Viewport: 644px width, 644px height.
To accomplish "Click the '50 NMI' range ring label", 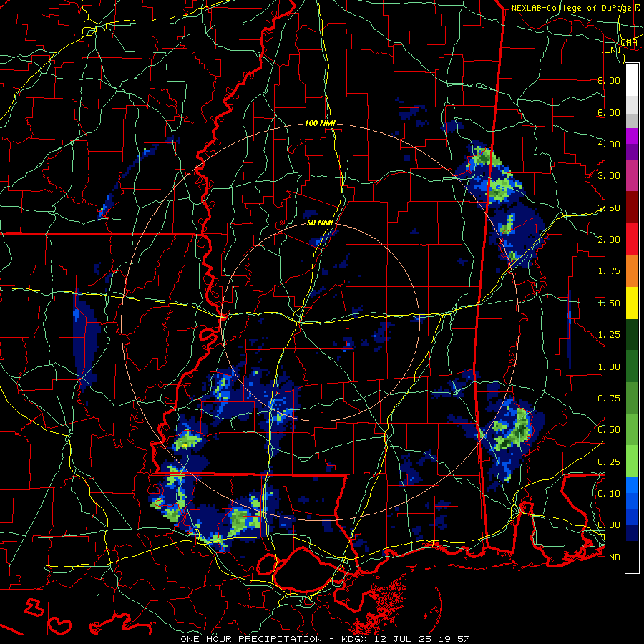I will pyautogui.click(x=320, y=223).
